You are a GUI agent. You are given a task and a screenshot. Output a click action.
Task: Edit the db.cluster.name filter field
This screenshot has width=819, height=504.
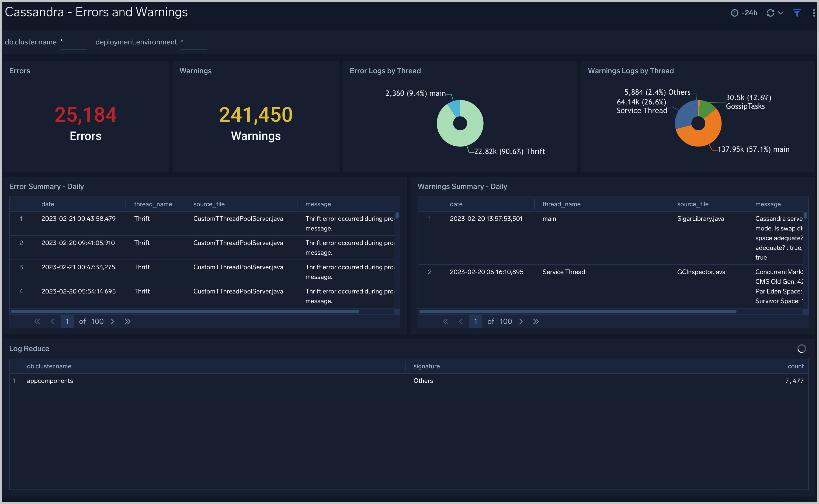[73, 42]
